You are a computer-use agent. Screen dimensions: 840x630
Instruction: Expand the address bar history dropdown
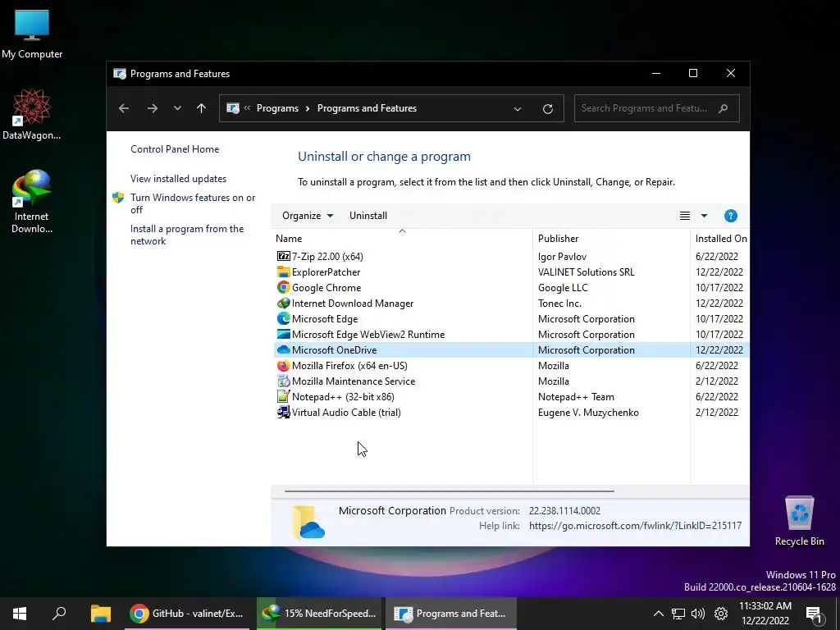[x=518, y=109]
